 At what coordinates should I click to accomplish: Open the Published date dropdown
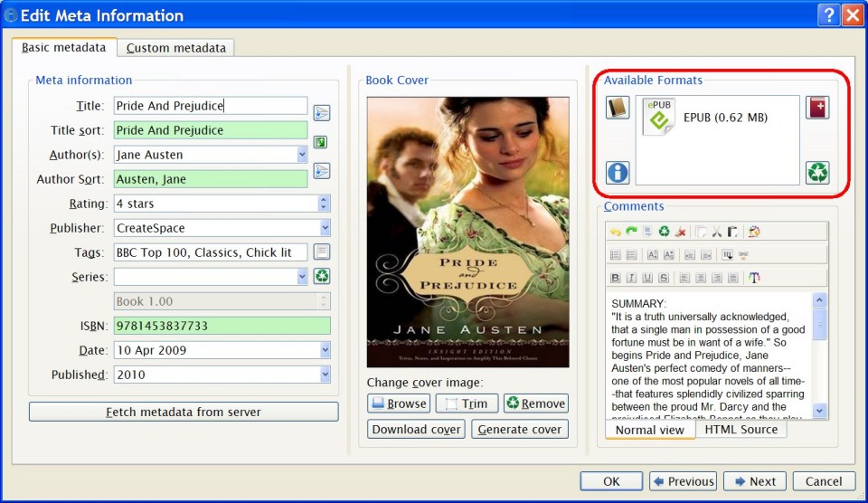(325, 375)
